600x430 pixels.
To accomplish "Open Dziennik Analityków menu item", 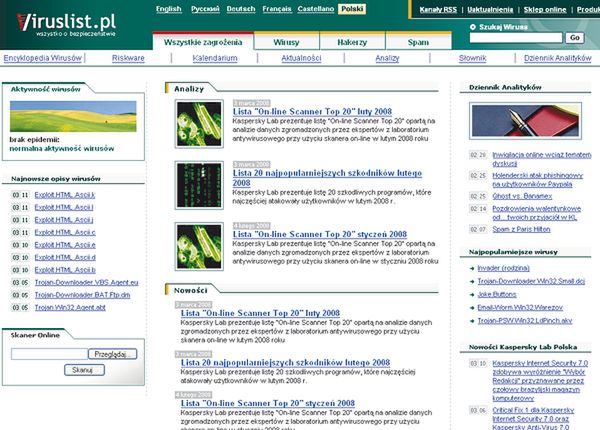I will (558, 58).
